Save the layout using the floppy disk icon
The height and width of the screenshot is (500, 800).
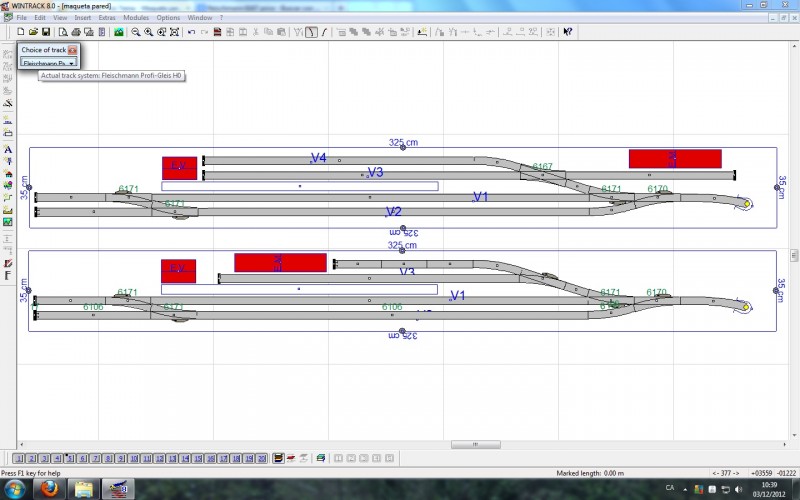click(45, 32)
